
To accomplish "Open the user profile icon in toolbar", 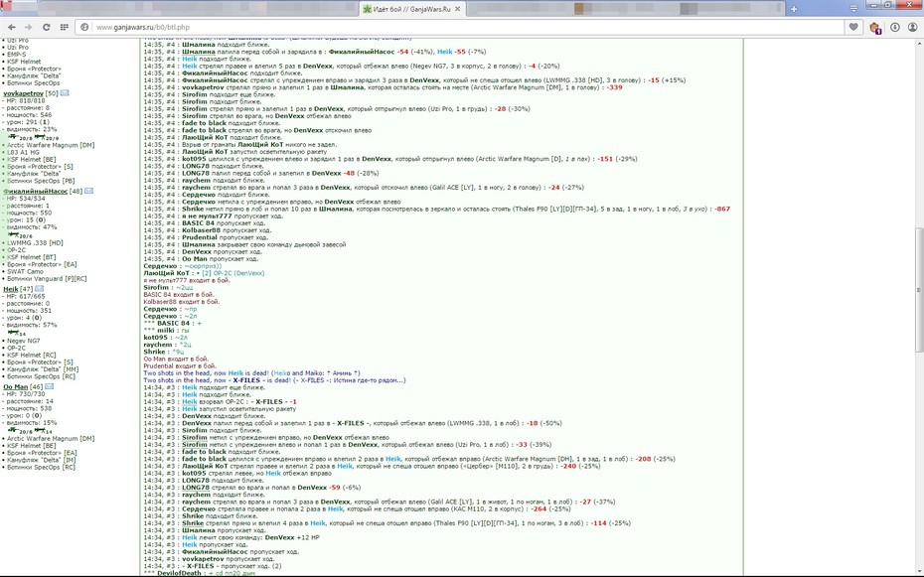I will (913, 27).
